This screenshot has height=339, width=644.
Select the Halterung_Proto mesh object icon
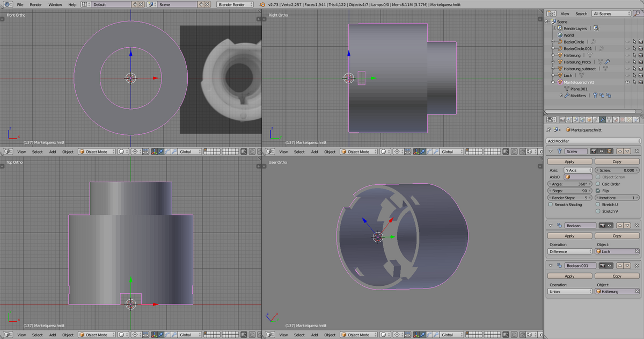[x=559, y=62]
